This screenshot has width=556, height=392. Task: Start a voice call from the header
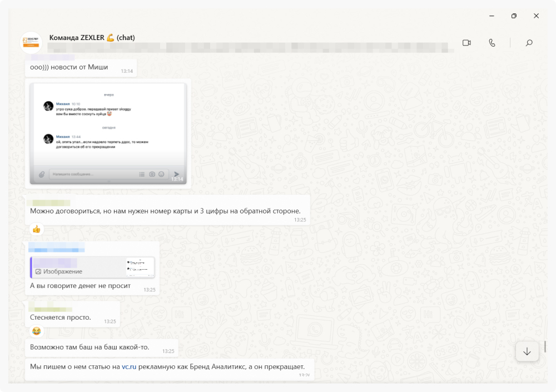[x=492, y=43]
